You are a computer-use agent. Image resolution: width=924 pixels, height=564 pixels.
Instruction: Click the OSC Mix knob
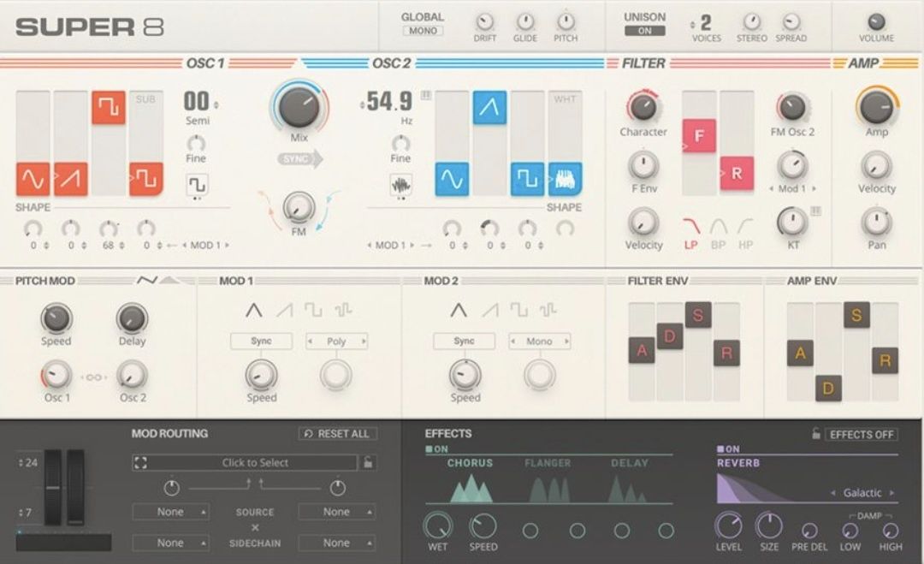click(x=299, y=107)
